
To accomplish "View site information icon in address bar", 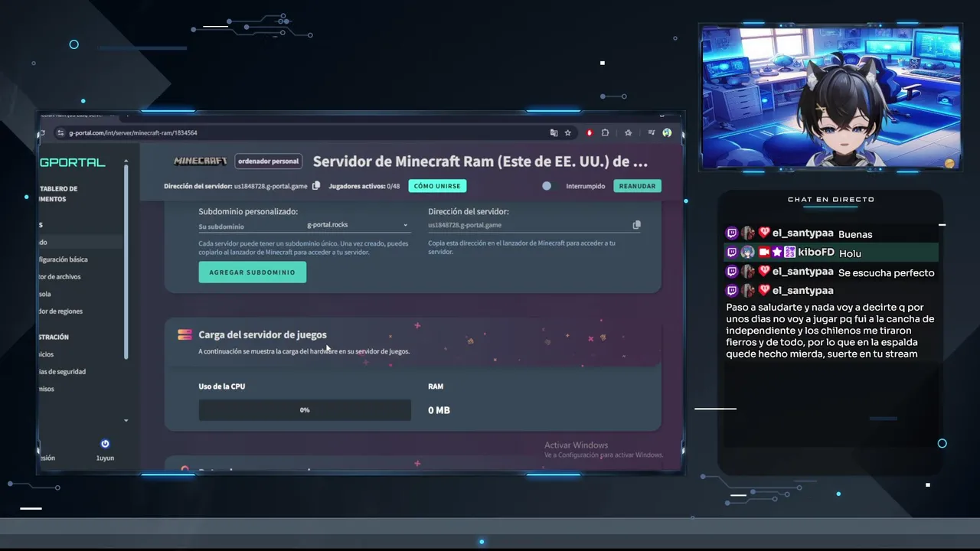I will pyautogui.click(x=61, y=133).
